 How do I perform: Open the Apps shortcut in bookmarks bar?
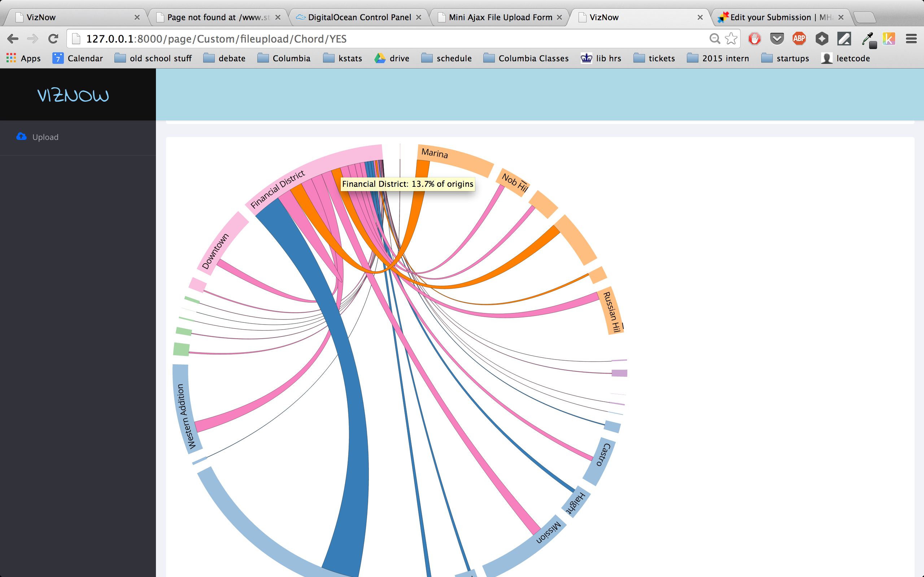pos(24,58)
